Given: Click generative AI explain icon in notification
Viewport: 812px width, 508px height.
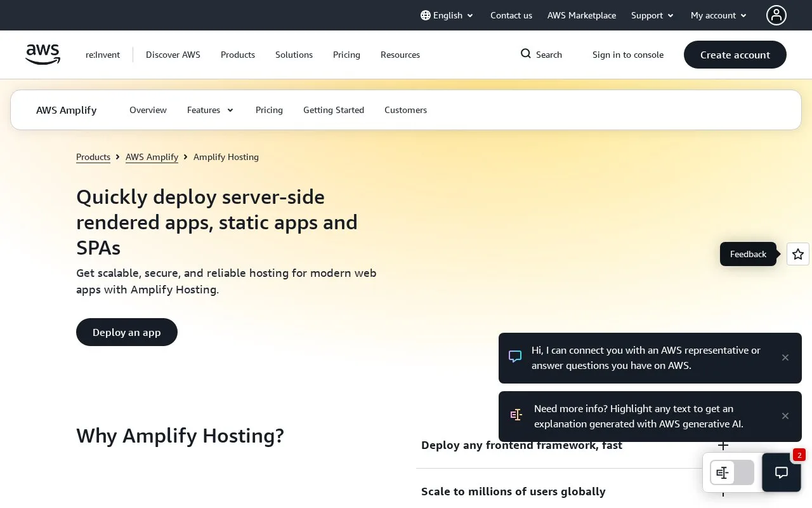Looking at the screenshot, I should click(x=516, y=415).
